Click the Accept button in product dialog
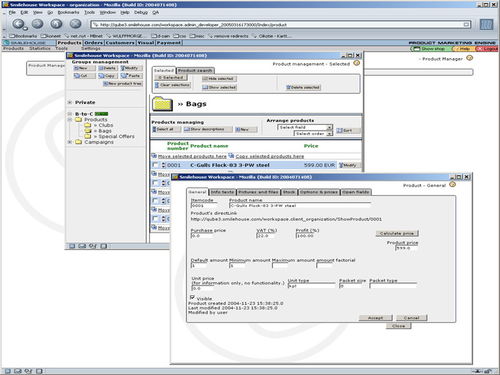 [x=375, y=318]
